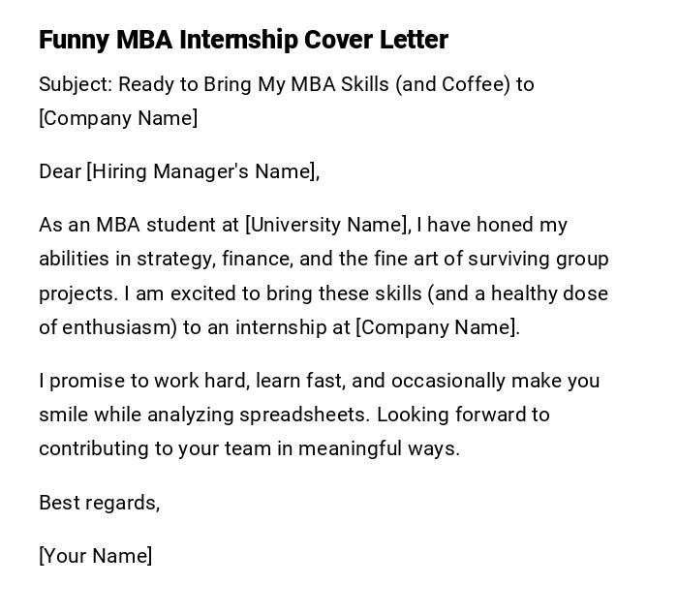This screenshot has width=678, height=616.
Task: Select the [Hiring Manager's Name] placeholder
Action: coord(202,171)
